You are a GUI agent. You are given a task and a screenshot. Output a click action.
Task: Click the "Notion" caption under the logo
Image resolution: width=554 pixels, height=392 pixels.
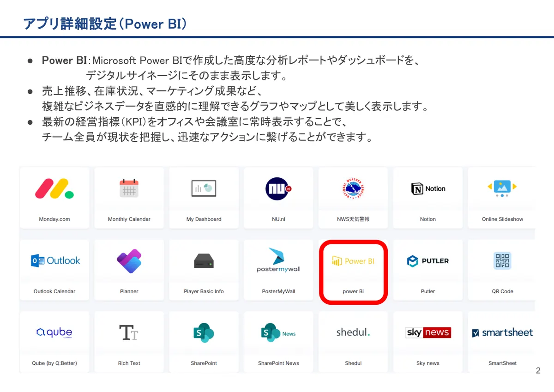coord(428,219)
